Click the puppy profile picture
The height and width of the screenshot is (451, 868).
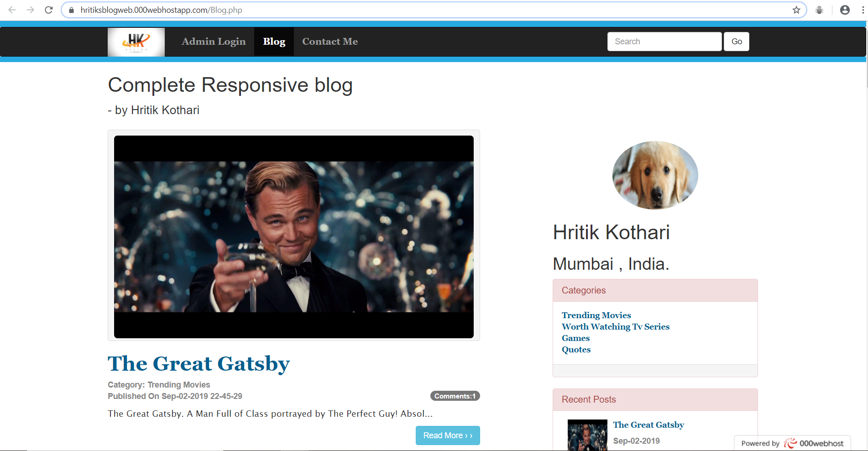[655, 175]
